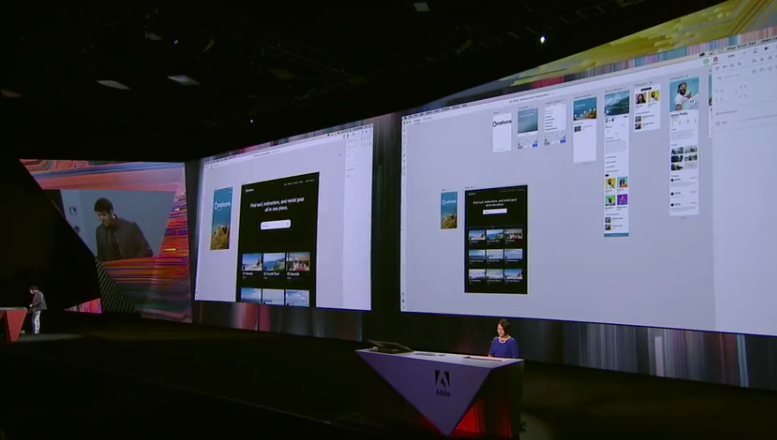Click the first photo tile in the middle screen grid
This screenshot has height=440, width=777.
[251, 262]
